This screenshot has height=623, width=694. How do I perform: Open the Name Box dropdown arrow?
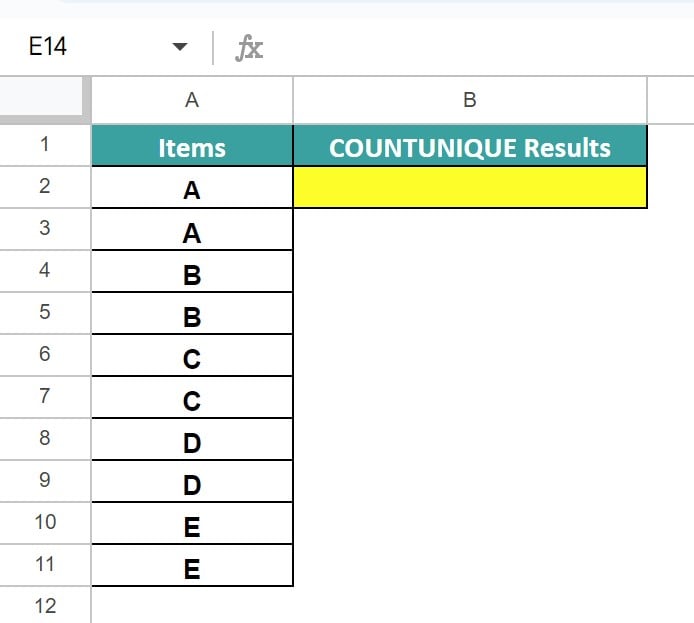(180, 46)
